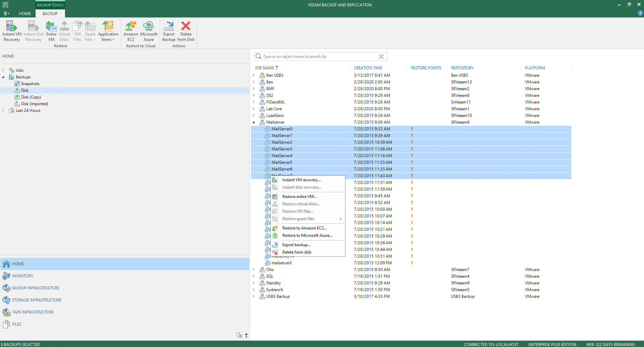Select Snapshots tree item
644x347 pixels.
pos(30,84)
